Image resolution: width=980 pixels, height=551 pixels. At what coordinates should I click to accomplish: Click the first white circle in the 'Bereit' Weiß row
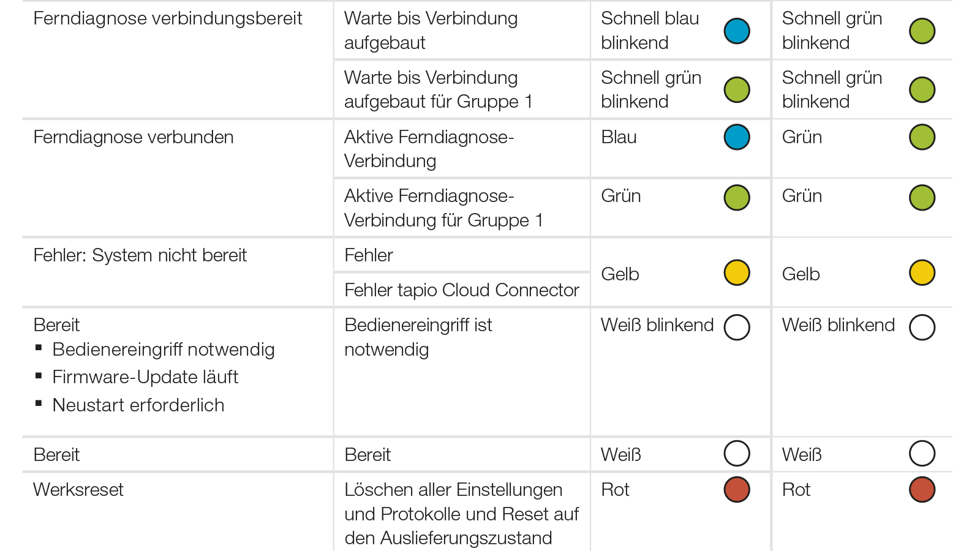[x=737, y=454]
